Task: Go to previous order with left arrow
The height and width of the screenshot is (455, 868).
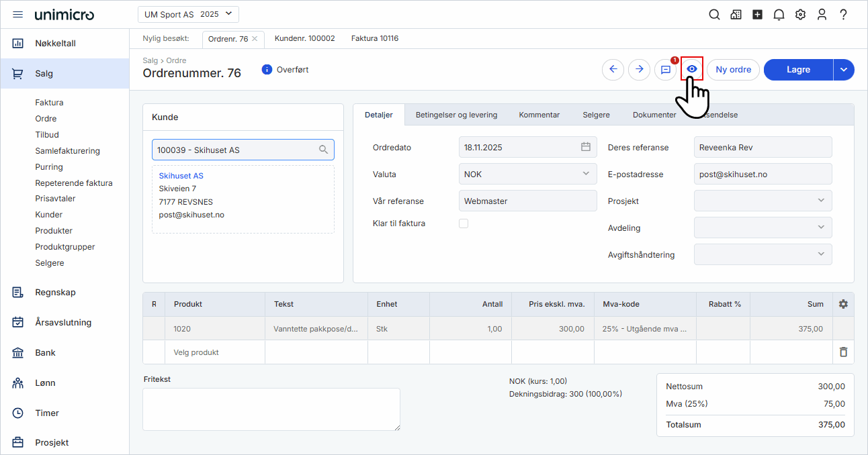Action: (x=613, y=70)
